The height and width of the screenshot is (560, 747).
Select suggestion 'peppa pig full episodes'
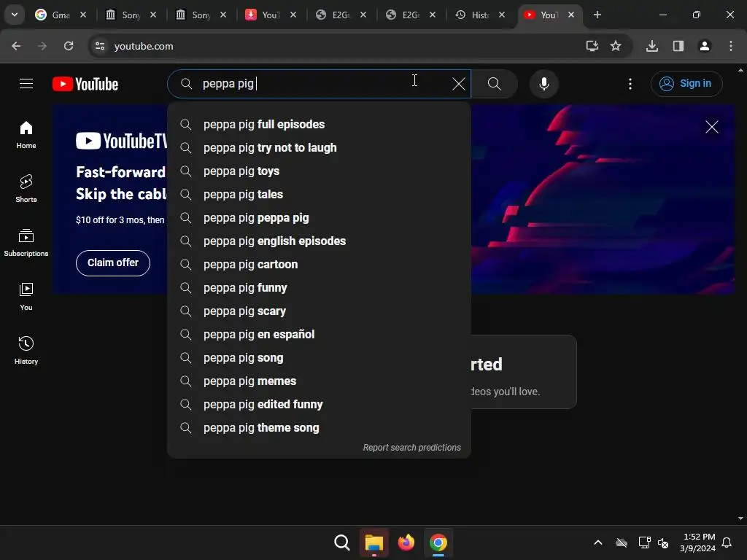319,124
